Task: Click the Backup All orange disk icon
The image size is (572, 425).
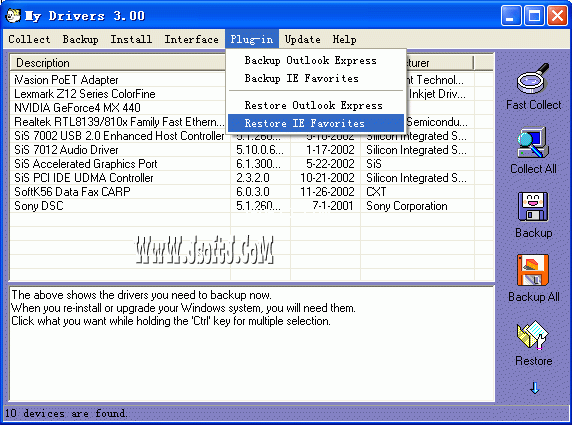Action: [533, 270]
